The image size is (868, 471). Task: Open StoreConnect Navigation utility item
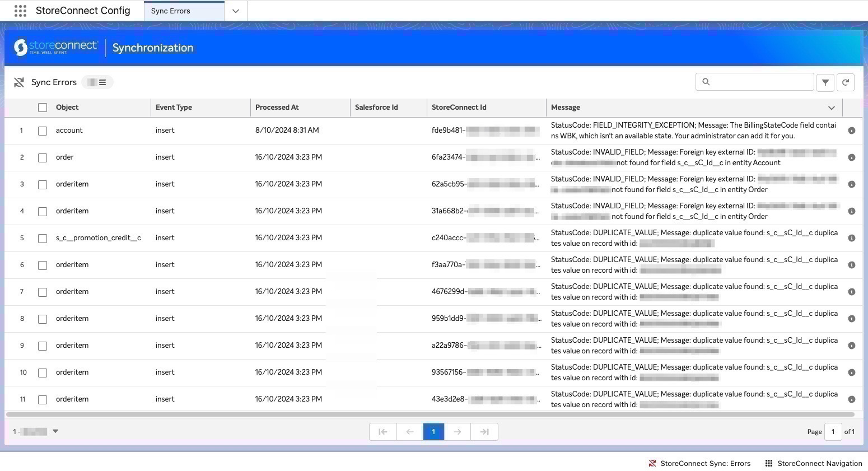click(x=814, y=463)
